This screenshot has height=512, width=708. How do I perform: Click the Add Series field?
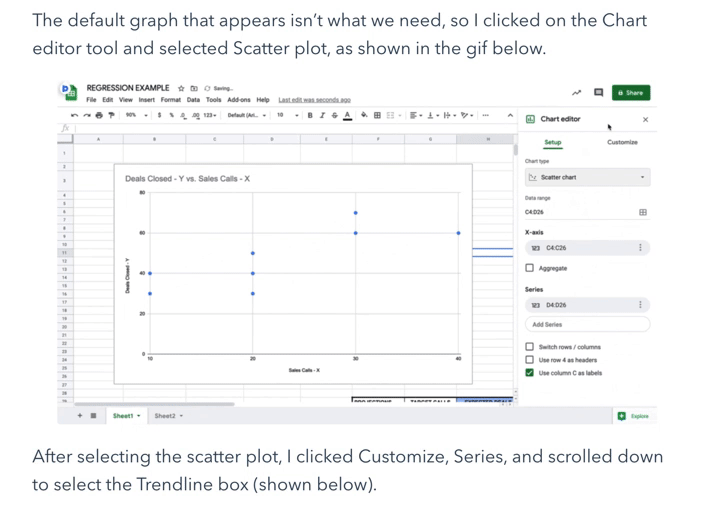click(x=587, y=325)
